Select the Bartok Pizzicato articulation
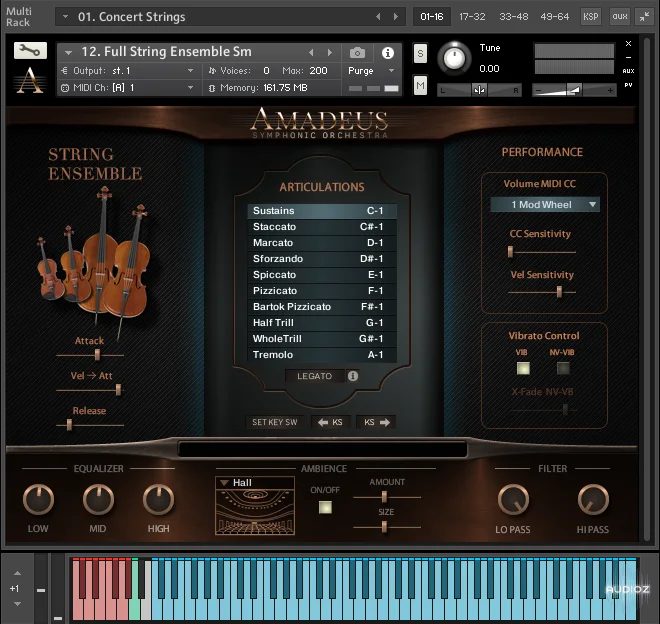The height and width of the screenshot is (624, 660). 322,307
